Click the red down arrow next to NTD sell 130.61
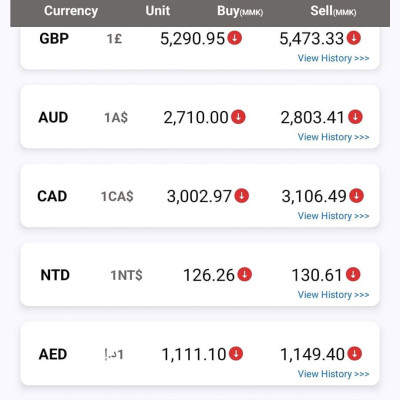Viewport: 400px width, 400px height. 353,274
